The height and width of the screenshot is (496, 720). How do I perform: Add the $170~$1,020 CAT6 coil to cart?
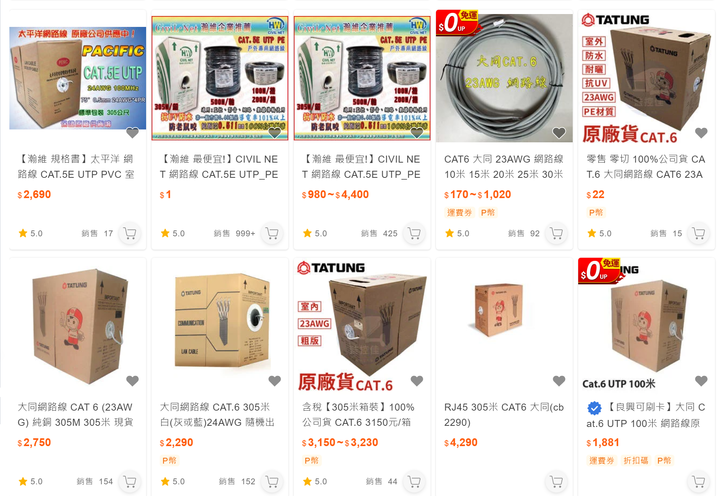[x=557, y=233]
